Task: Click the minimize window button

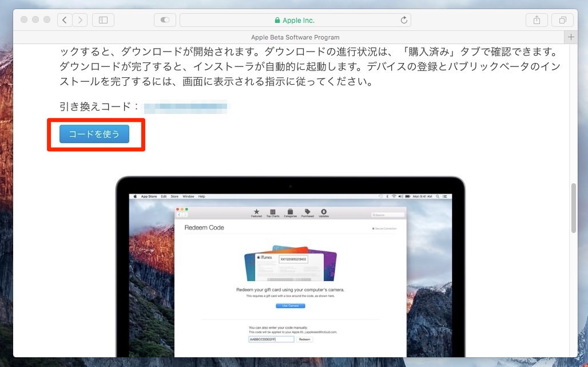Action: [x=35, y=19]
